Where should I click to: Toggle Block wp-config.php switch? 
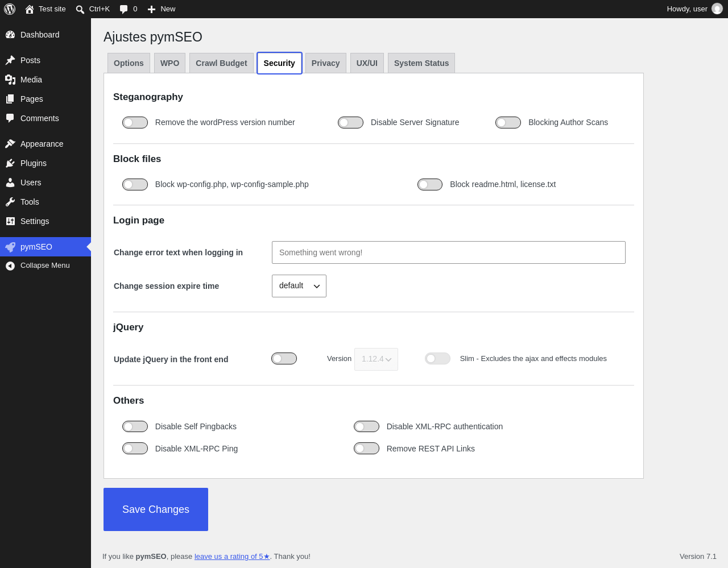[x=135, y=184]
